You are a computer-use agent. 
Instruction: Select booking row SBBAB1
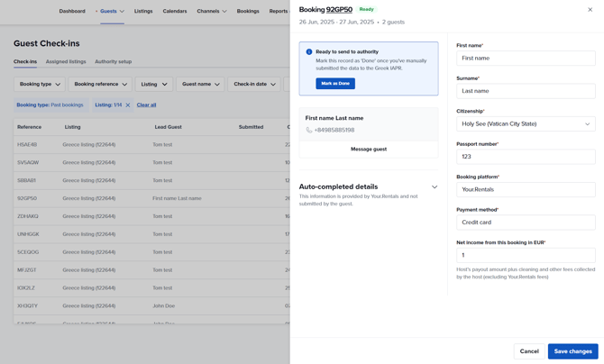tap(151, 180)
